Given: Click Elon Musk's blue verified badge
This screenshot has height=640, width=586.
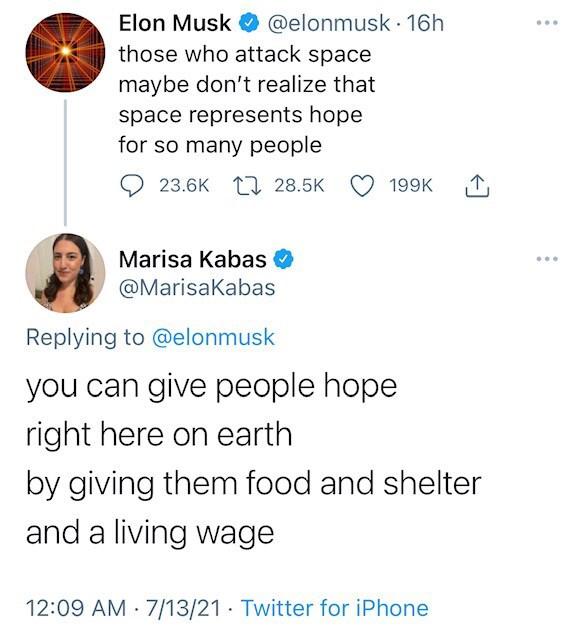Looking at the screenshot, I should [x=248, y=22].
